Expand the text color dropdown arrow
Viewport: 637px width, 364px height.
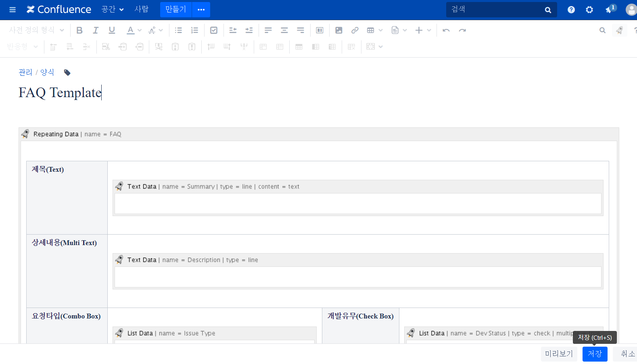point(140,30)
